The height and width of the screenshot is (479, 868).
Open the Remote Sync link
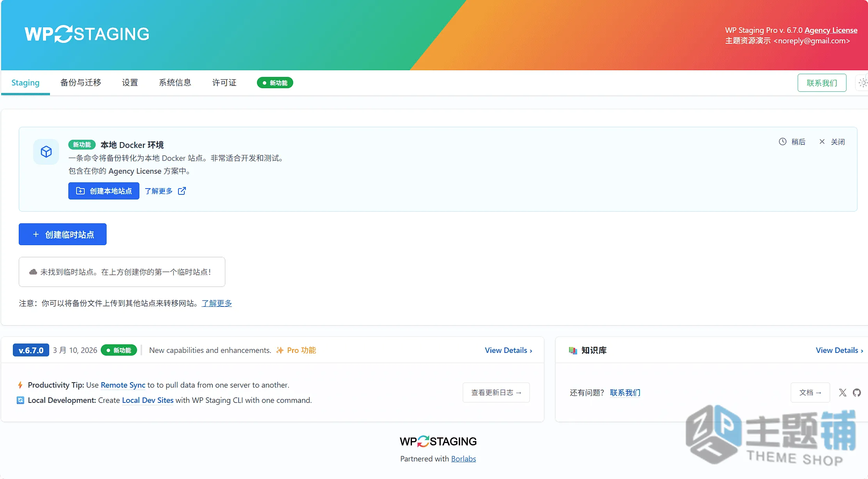click(123, 385)
